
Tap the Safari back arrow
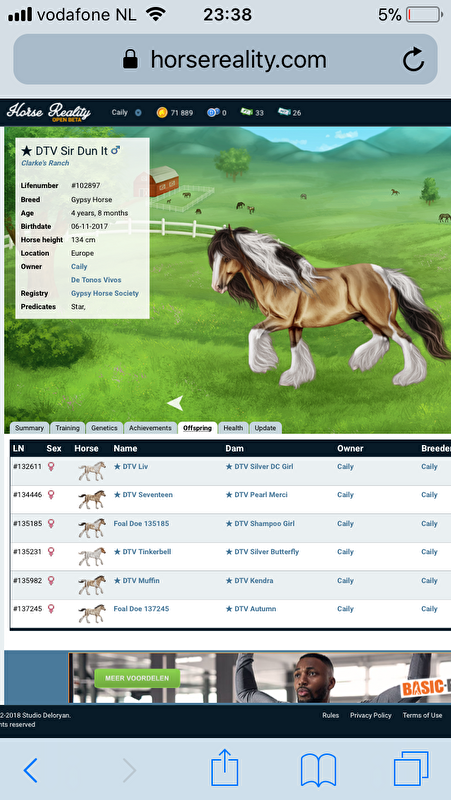(31, 770)
